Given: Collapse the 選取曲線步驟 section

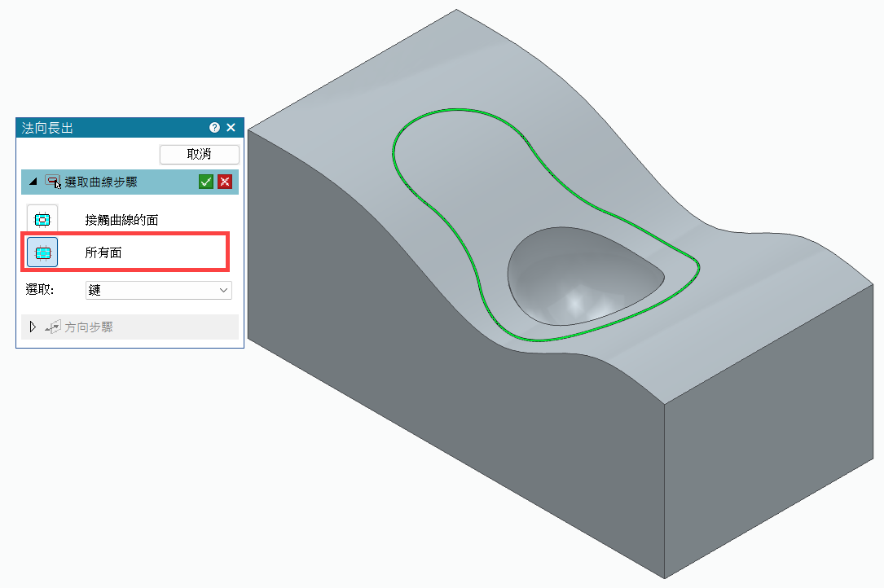Looking at the screenshot, I should (33, 182).
